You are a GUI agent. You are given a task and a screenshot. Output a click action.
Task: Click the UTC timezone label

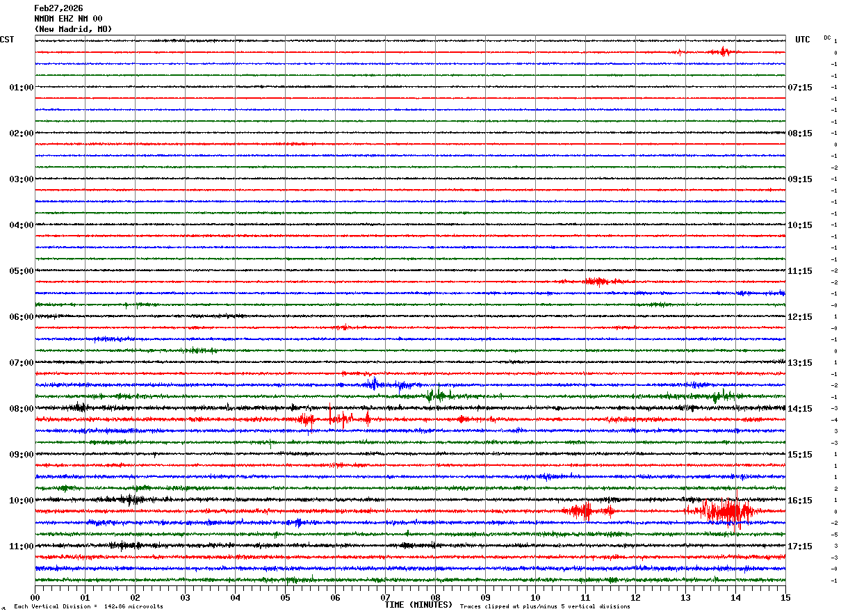coord(803,40)
